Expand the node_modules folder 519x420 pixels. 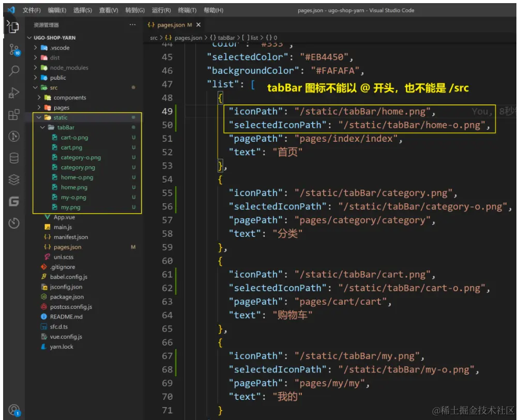tap(69, 67)
